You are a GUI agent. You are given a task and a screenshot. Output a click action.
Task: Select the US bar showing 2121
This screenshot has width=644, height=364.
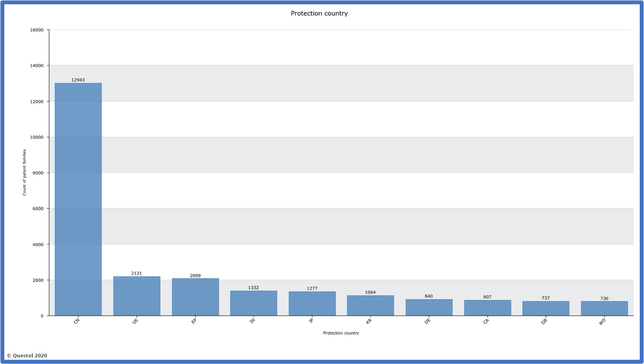[x=136, y=296]
